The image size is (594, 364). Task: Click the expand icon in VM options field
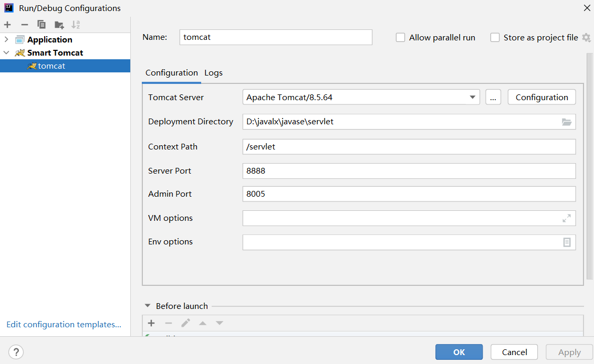pos(567,218)
